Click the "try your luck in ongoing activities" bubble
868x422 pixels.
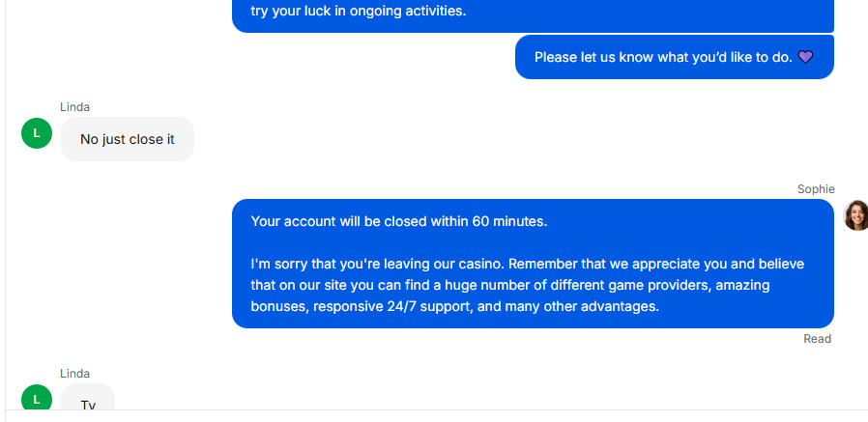(534, 14)
